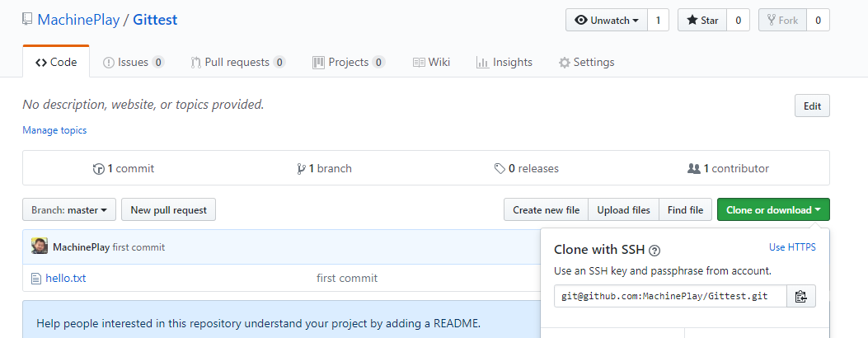Click the Upload files button
Image resolution: width=868 pixels, height=338 pixels.
pyautogui.click(x=623, y=209)
